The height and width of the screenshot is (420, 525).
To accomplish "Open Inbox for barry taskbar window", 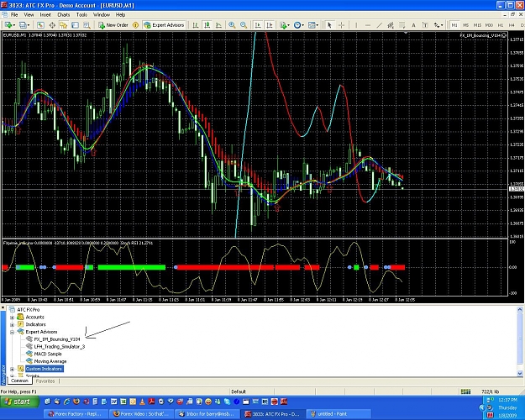I will pyautogui.click(x=207, y=414).
